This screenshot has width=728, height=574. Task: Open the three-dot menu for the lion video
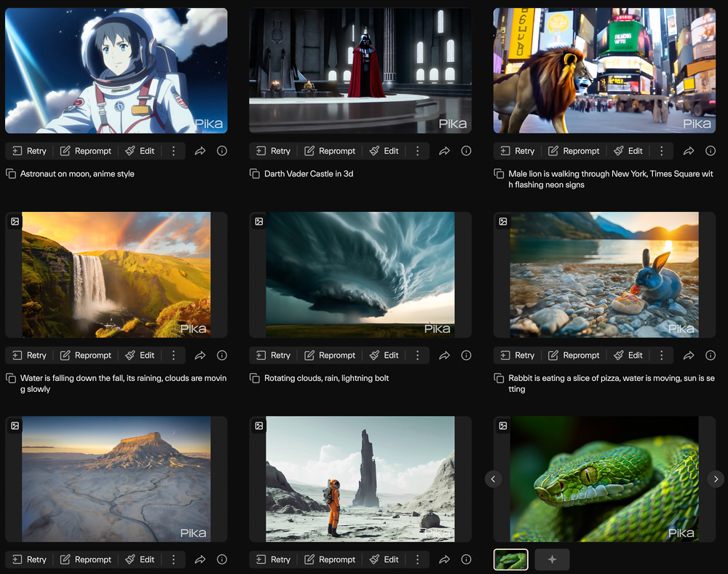(662, 151)
